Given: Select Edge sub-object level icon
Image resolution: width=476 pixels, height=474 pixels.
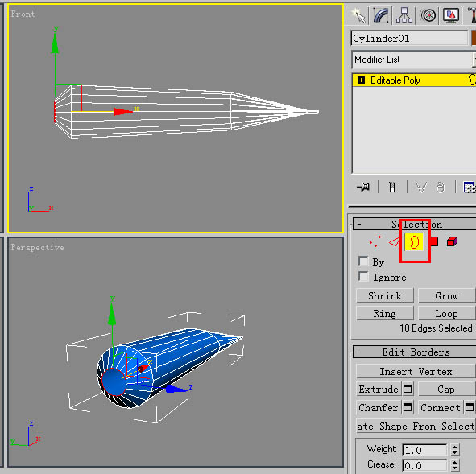Looking at the screenshot, I should pyautogui.click(x=394, y=241).
